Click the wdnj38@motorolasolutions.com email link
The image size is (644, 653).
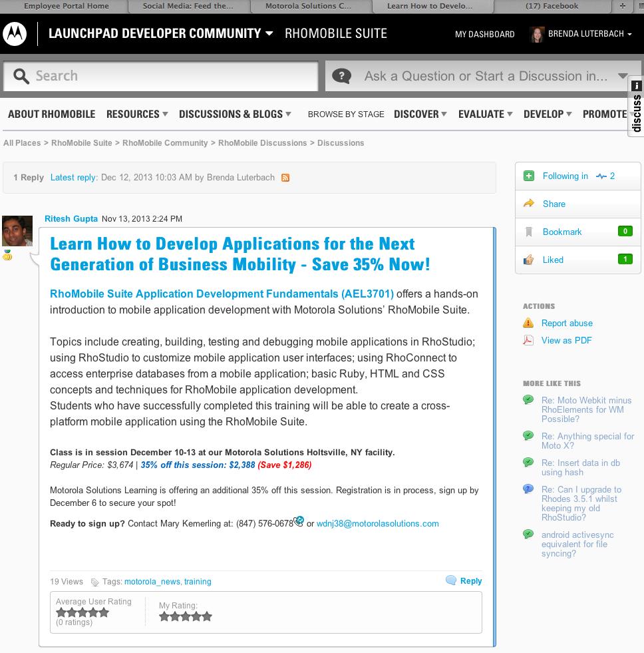[x=378, y=523]
